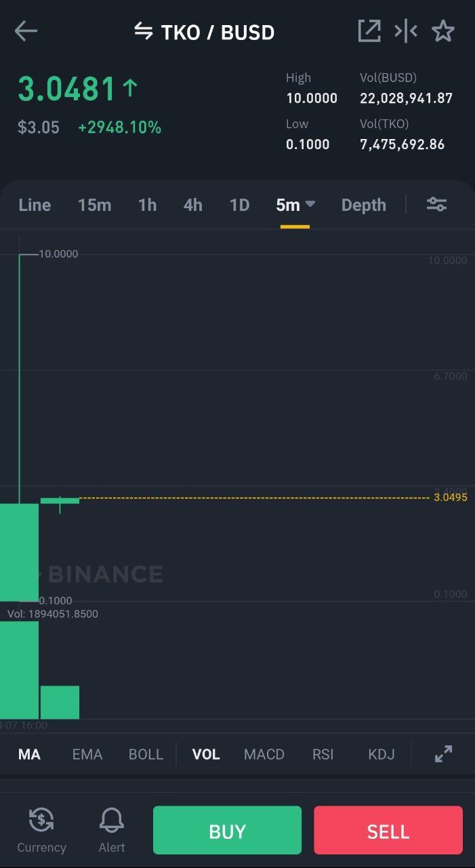Toggle the MA overlay indicator

coord(29,754)
